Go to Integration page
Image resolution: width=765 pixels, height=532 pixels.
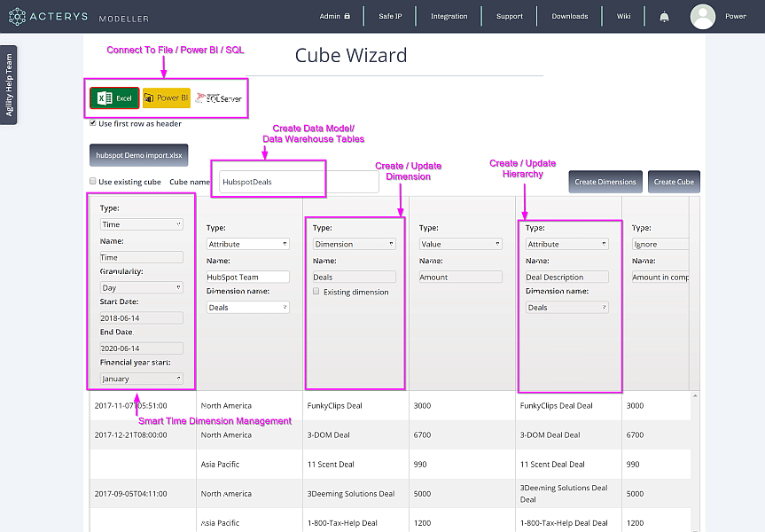[x=449, y=16]
